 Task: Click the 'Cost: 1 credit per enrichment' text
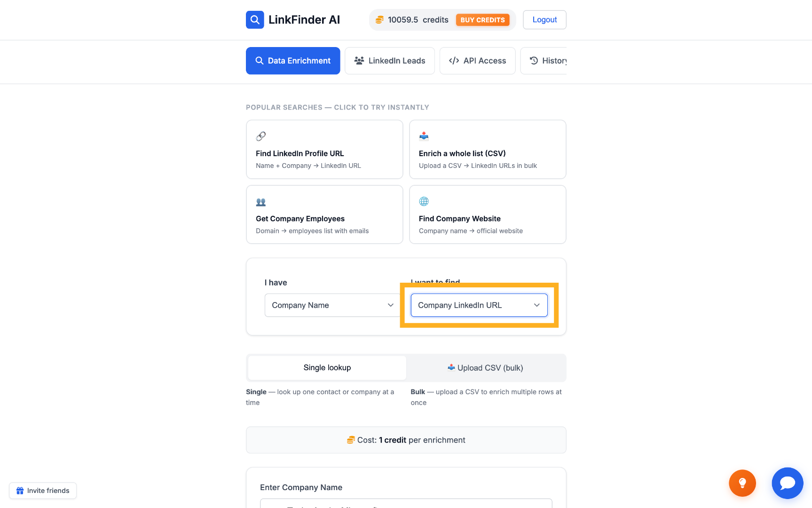411,440
